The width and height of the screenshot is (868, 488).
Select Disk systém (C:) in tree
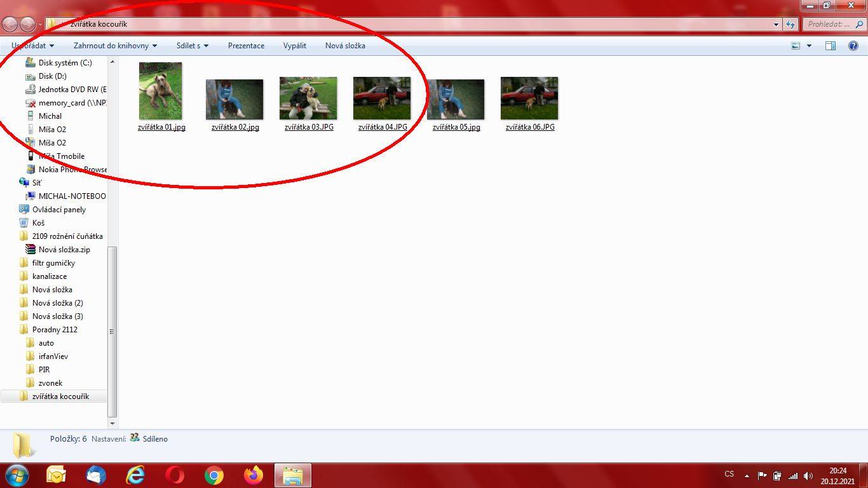tap(59, 63)
